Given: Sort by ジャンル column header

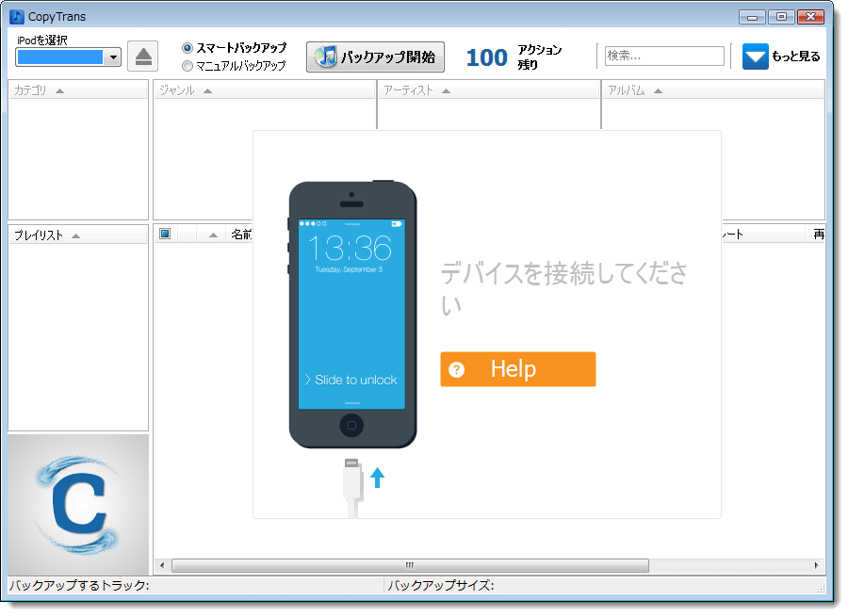Looking at the screenshot, I should [x=264, y=90].
